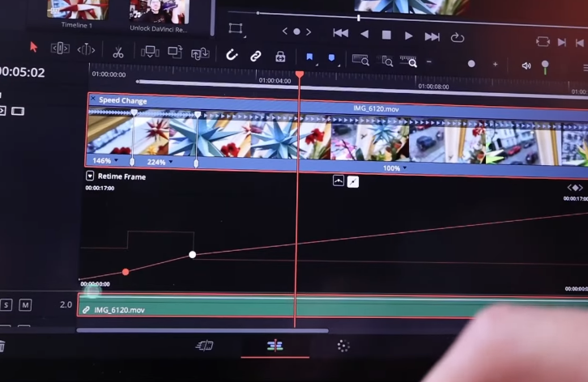This screenshot has width=588, height=382.
Task: Select the IMG_6120.mov audio clip
Action: click(x=333, y=306)
